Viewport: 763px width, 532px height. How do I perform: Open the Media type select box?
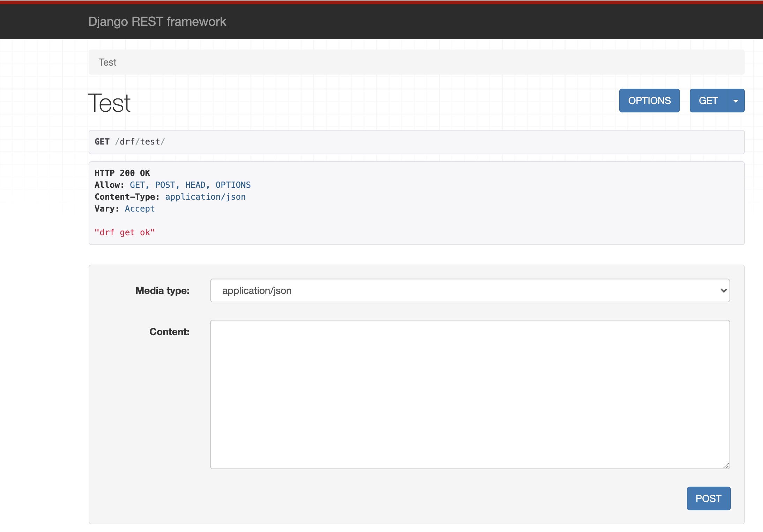point(470,290)
